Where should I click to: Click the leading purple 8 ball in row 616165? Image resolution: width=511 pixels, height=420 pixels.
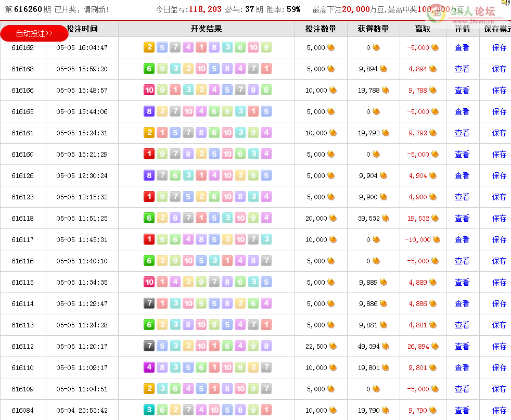click(x=149, y=111)
